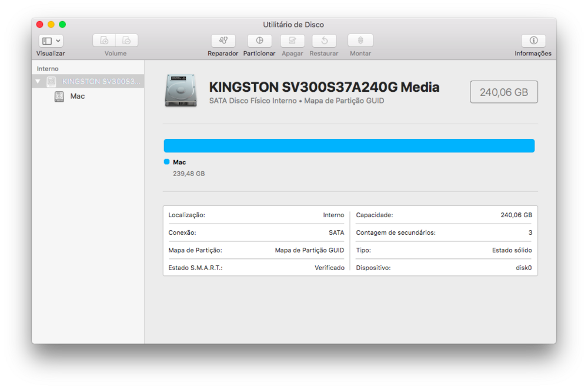Click the blue Mac legend color dot
The image size is (588, 389).
[x=166, y=162]
